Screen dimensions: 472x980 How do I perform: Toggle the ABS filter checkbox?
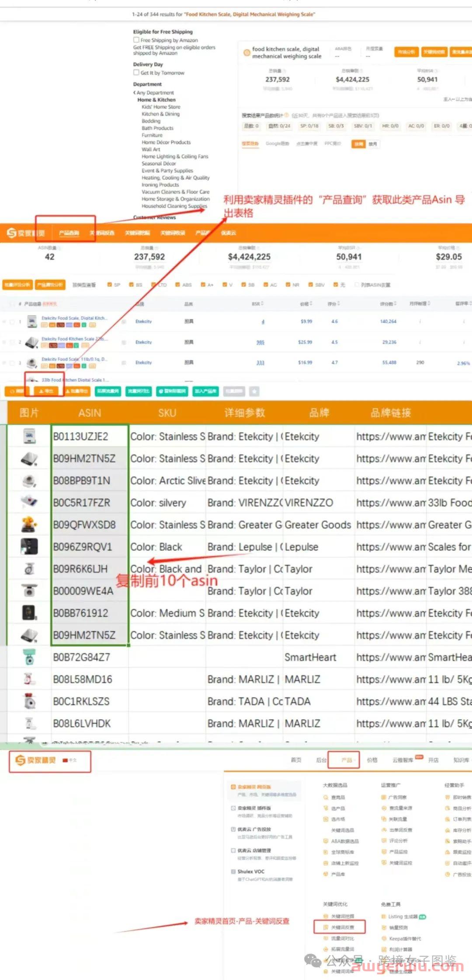pos(178,285)
